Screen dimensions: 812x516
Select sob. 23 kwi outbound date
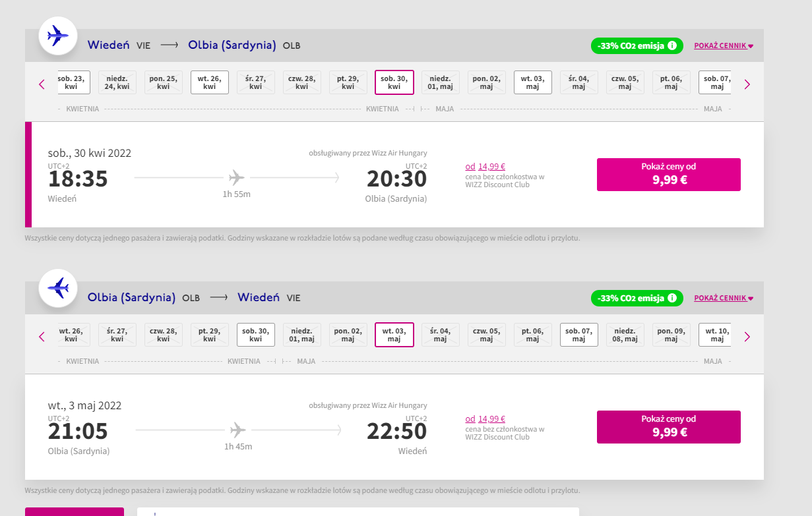(x=74, y=82)
